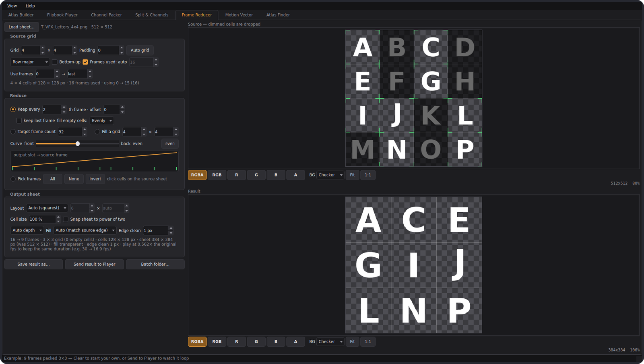Open the Motion Vector tab
This screenshot has width=644, height=364.
pyautogui.click(x=239, y=15)
